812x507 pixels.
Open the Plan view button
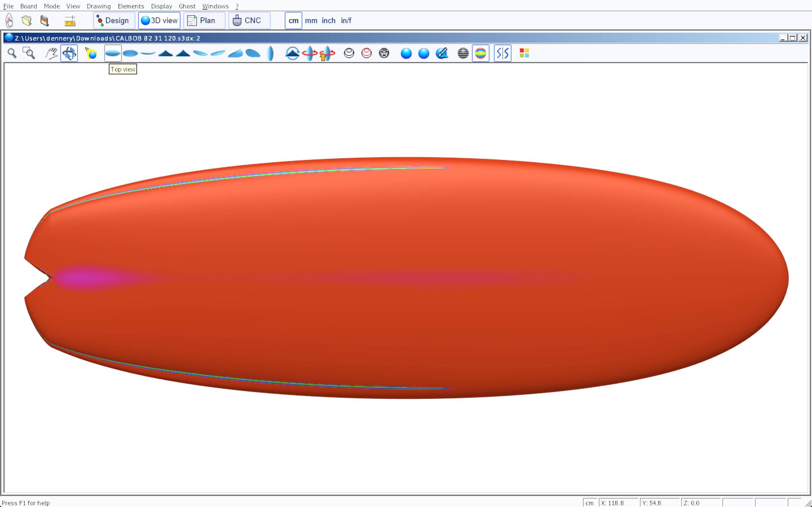pos(204,21)
